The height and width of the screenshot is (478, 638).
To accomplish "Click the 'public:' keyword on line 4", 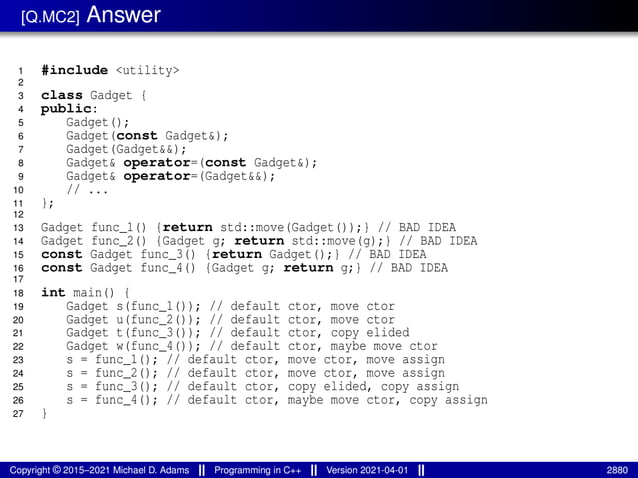I will pos(69,109).
